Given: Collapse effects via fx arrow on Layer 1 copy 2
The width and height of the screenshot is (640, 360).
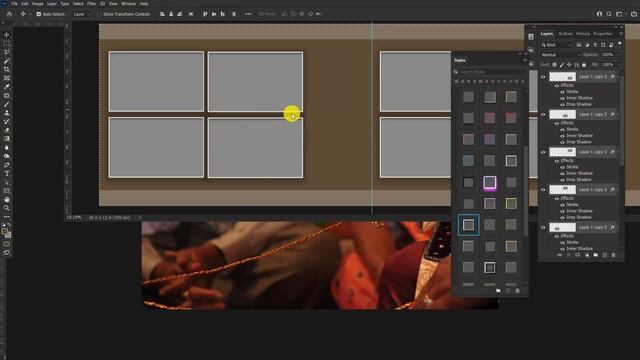Looking at the screenshot, I should pyautogui.click(x=618, y=227).
